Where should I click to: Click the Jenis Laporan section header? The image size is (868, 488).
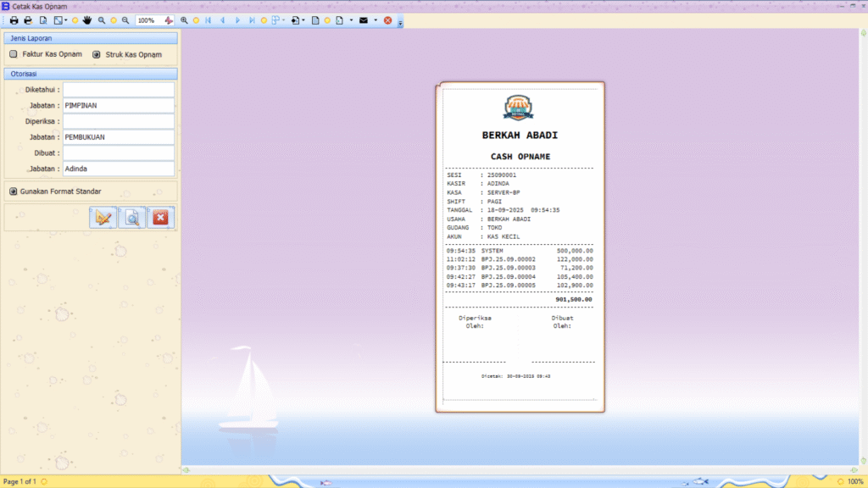(91, 38)
